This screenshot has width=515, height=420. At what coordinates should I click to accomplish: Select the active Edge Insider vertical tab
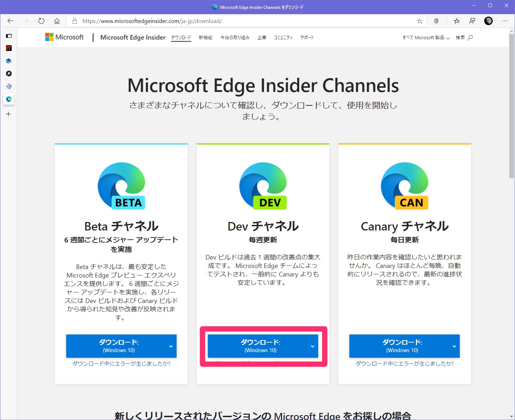click(9, 99)
